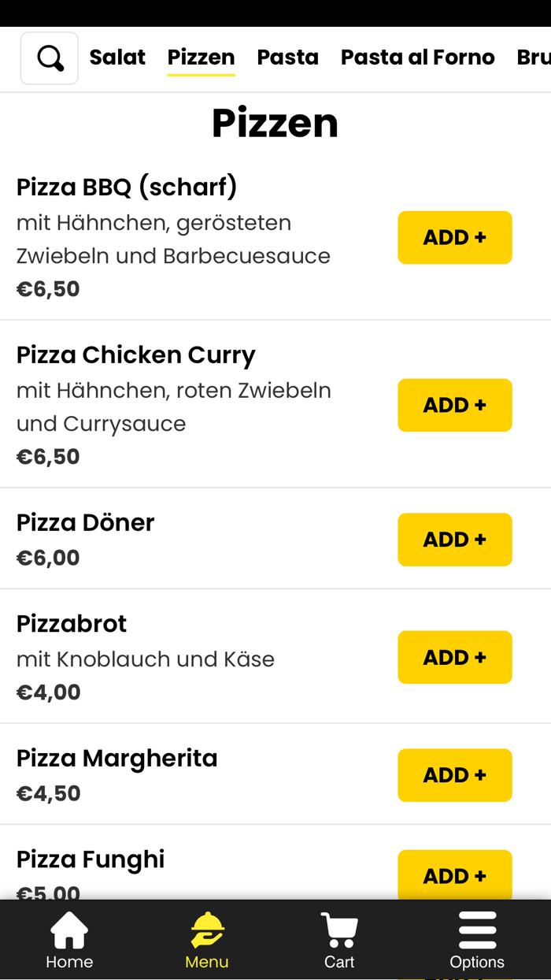Add Pizzabrot to the cart
Viewport: 551px width, 980px height.
pos(455,657)
